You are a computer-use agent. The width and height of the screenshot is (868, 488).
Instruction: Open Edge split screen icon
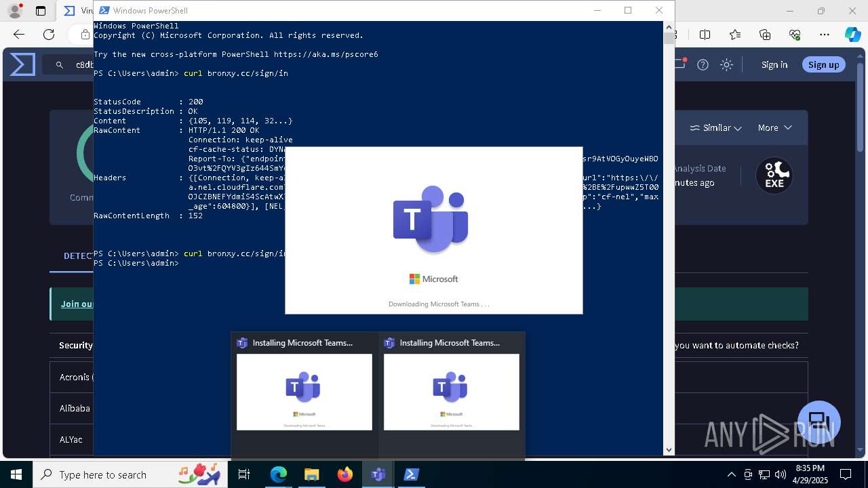click(x=705, y=35)
